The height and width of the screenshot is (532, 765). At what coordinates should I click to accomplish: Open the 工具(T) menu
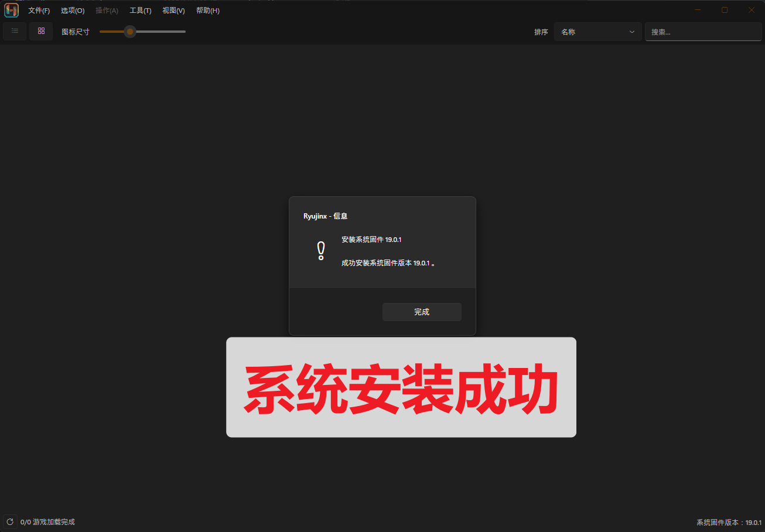tap(141, 11)
